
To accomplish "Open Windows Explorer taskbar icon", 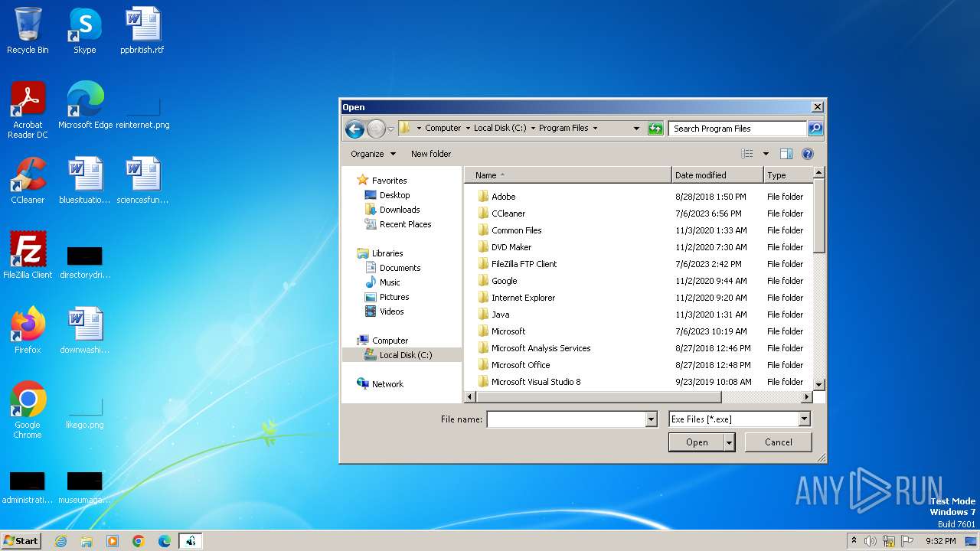I will [x=87, y=541].
